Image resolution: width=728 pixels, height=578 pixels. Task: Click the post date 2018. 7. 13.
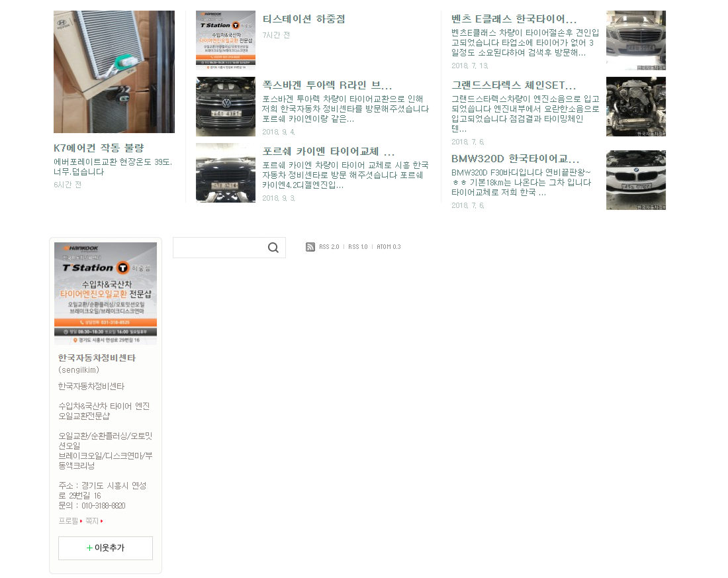point(470,66)
